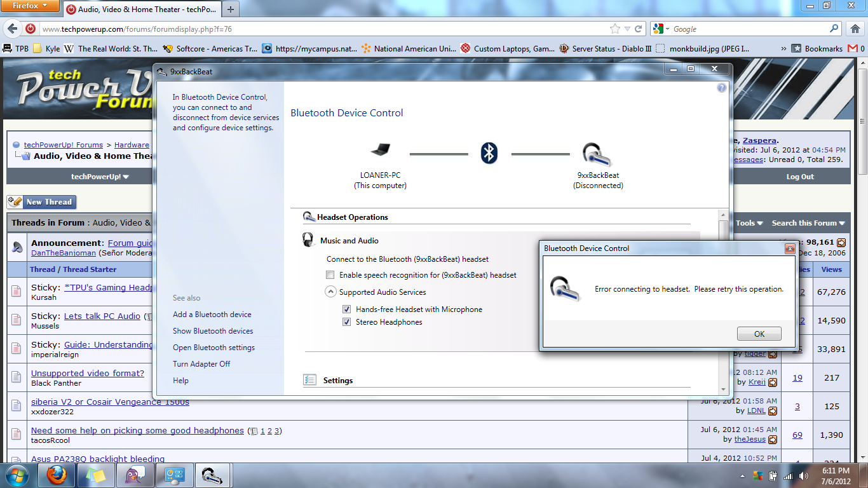Uncheck Hands-free Headset with Microphone

tap(347, 309)
